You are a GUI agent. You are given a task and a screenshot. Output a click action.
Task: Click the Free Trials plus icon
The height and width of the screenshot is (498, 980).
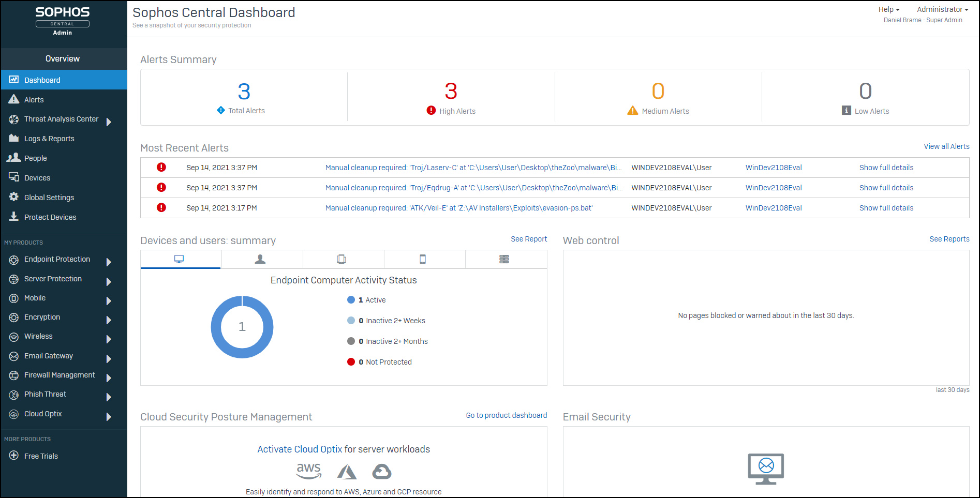tap(14, 456)
